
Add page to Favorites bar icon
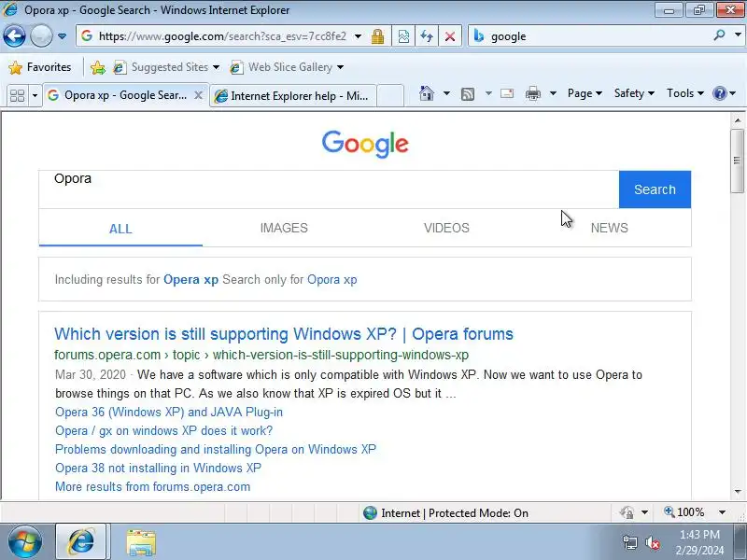98,67
